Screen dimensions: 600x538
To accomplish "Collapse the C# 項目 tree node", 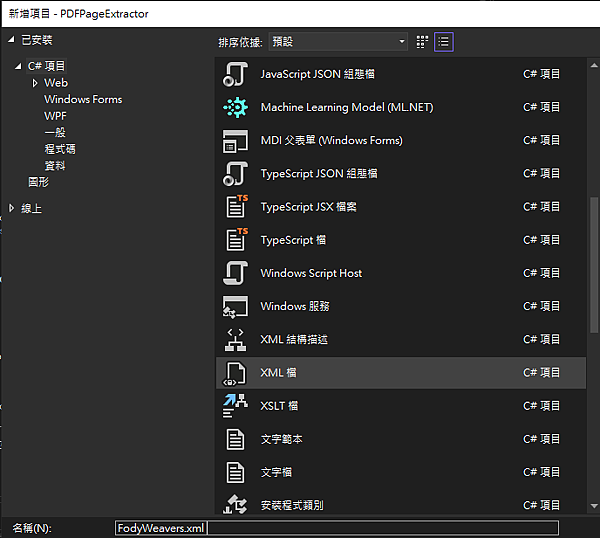I will tap(18, 67).
